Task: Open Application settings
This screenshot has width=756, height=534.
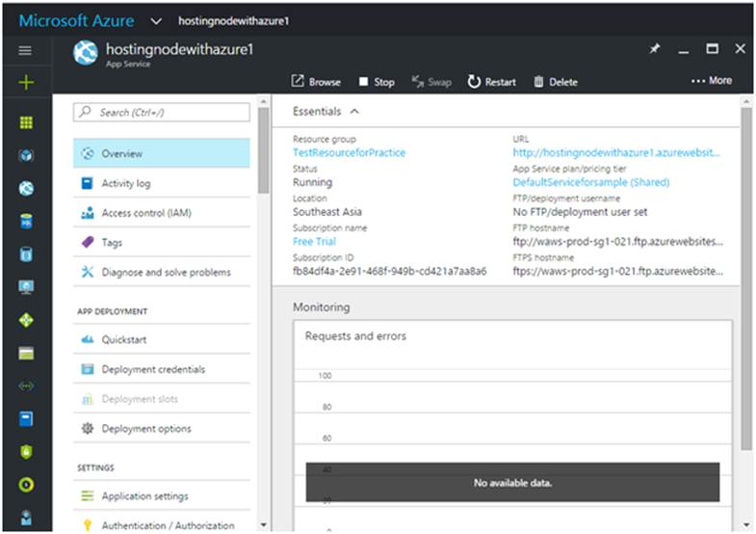Action: [x=162, y=495]
